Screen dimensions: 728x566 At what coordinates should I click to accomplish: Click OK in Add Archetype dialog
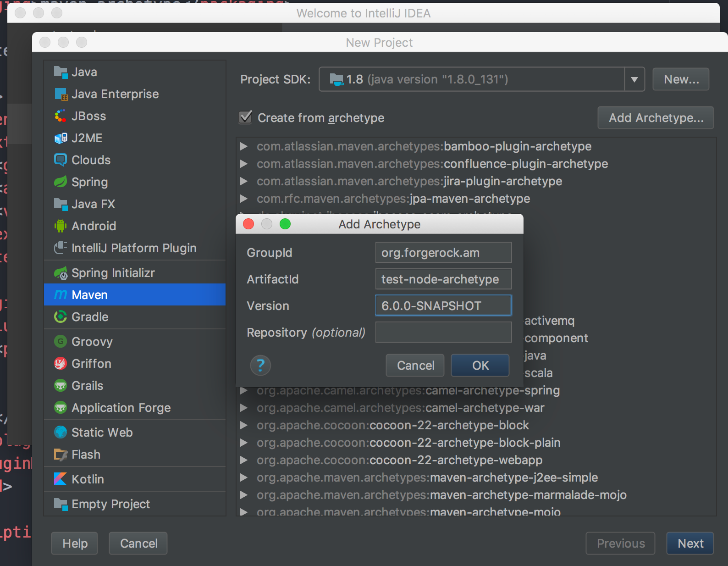tap(480, 365)
